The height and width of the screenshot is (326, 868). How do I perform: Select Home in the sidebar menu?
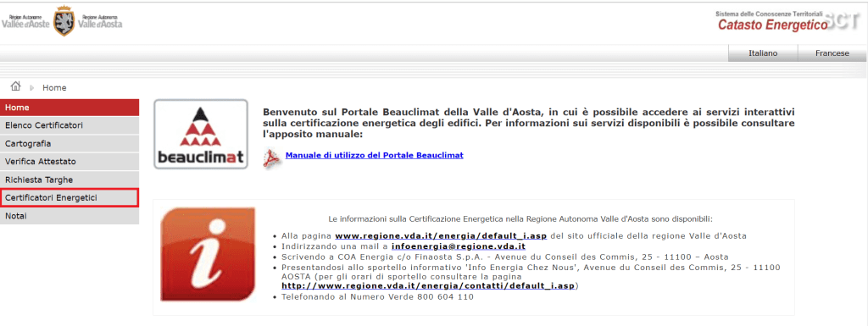point(70,108)
